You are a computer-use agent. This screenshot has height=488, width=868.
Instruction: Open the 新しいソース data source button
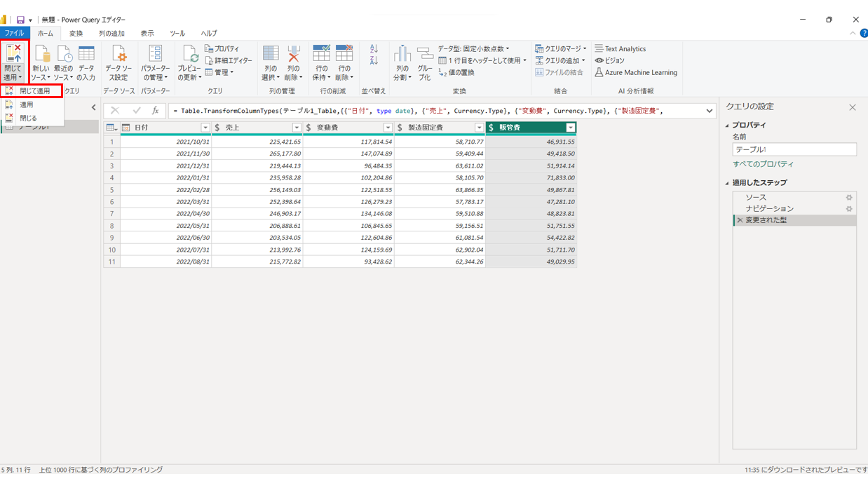point(41,63)
